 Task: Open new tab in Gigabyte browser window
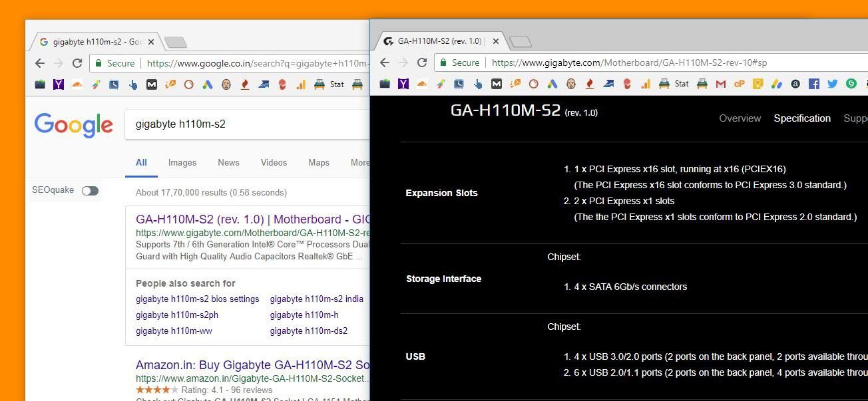click(520, 42)
